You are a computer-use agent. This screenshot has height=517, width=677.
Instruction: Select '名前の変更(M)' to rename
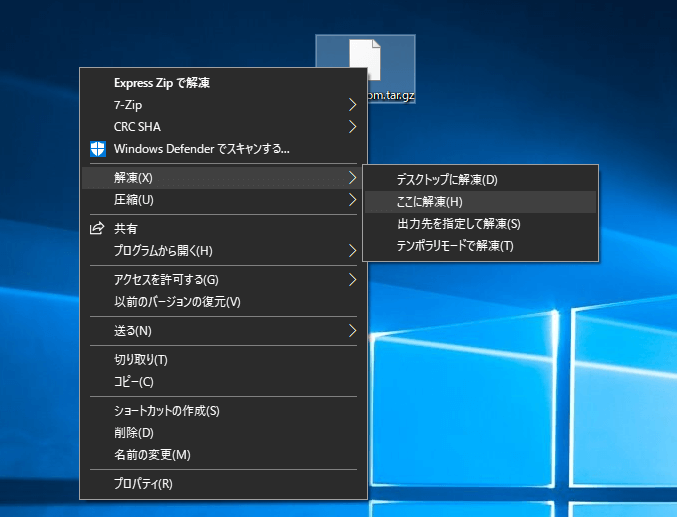point(224,455)
